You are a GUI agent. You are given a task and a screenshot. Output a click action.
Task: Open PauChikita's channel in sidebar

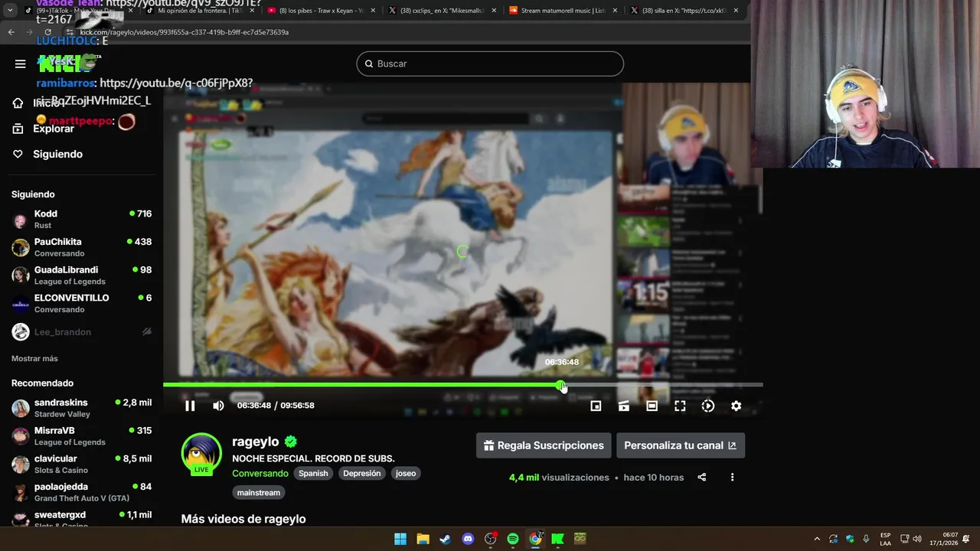[81, 247]
